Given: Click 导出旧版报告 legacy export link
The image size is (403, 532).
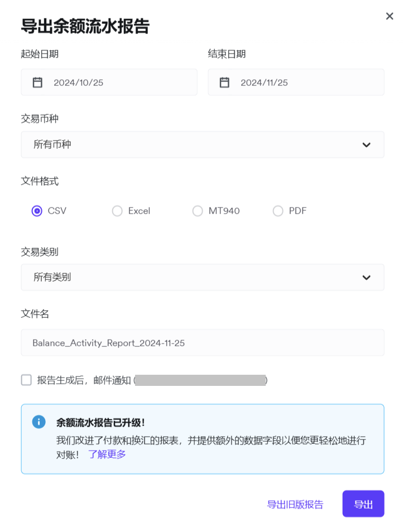Looking at the screenshot, I should click(x=295, y=505).
